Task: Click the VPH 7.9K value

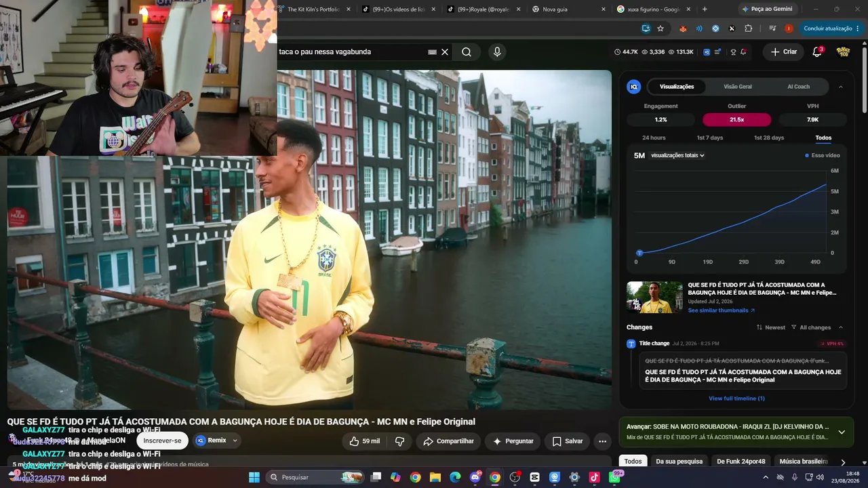Action: [x=812, y=120]
